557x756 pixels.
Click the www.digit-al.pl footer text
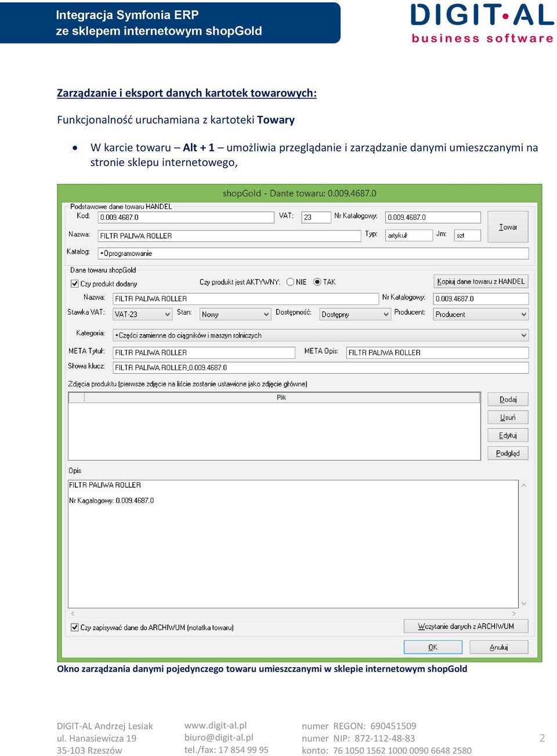click(x=215, y=725)
